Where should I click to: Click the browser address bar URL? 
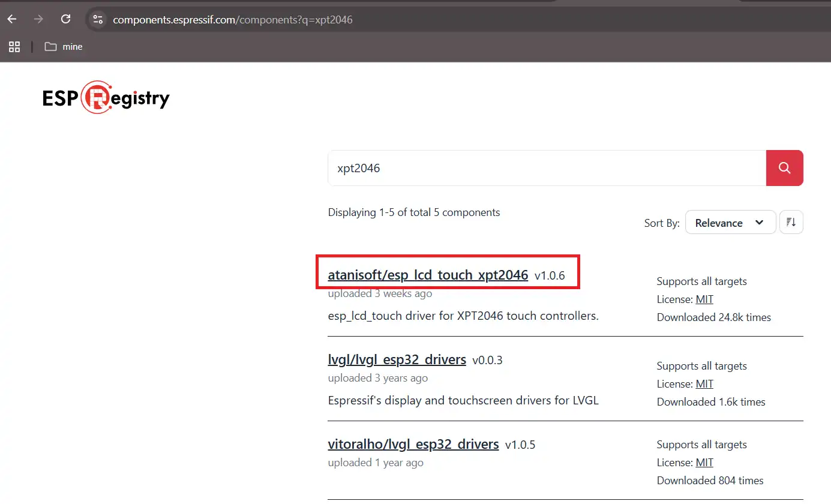point(233,19)
